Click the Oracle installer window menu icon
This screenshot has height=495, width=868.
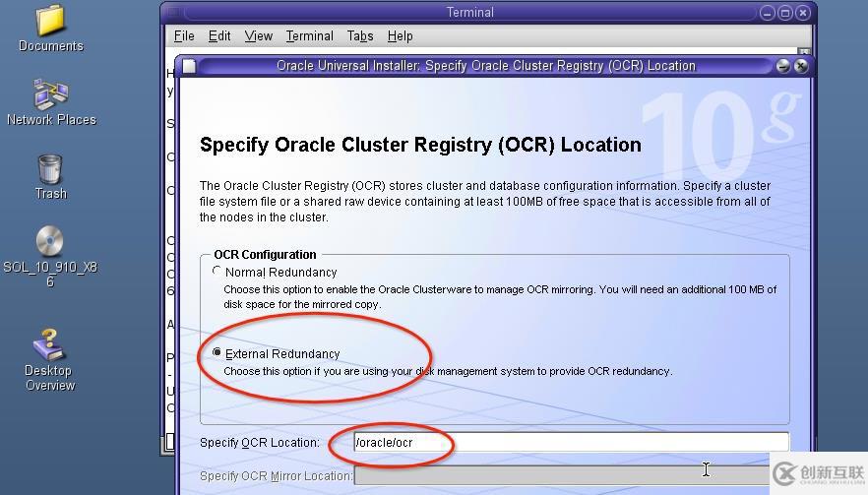(189, 67)
